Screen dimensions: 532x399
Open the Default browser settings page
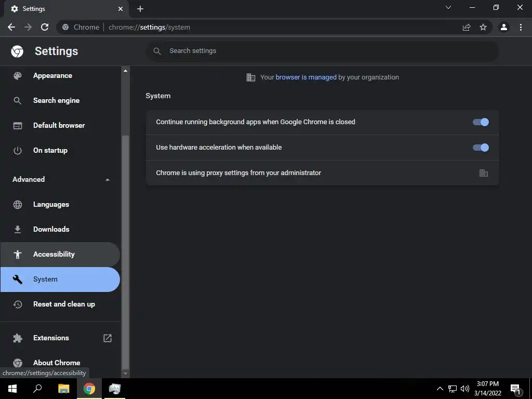pos(59,126)
